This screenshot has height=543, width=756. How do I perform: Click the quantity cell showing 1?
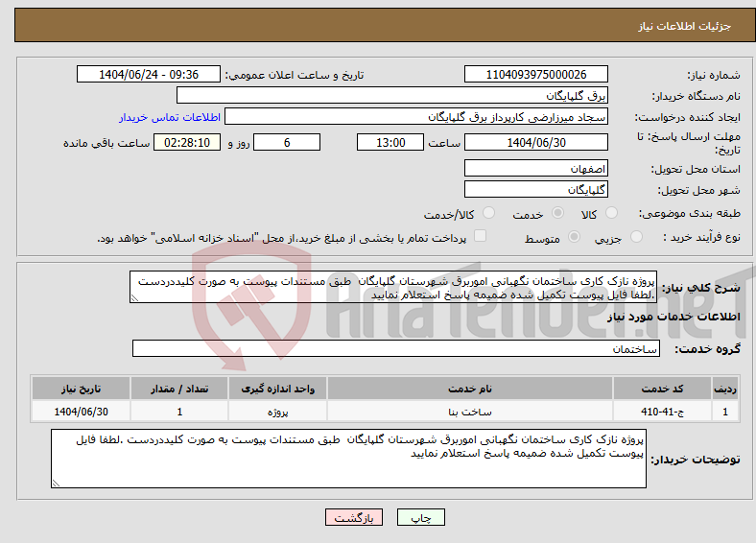pyautogui.click(x=179, y=412)
